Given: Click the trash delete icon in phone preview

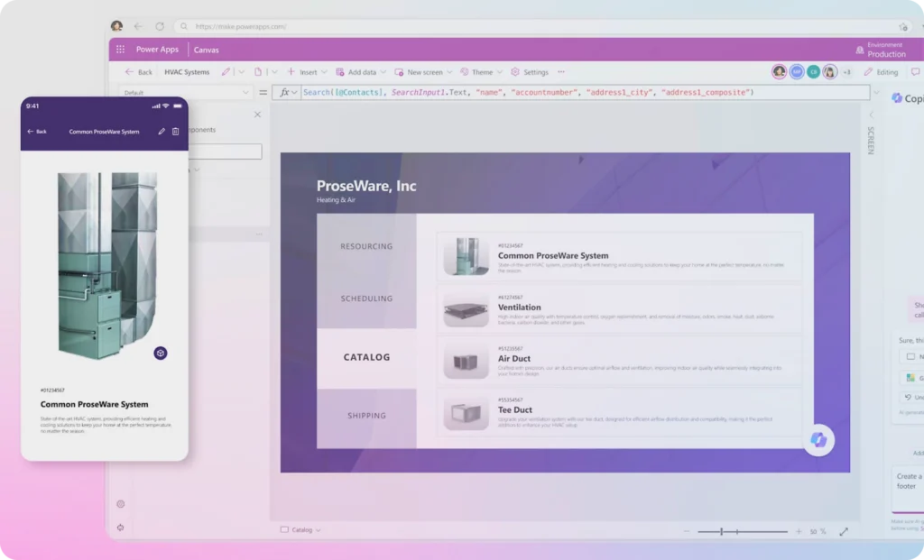Looking at the screenshot, I should (176, 132).
